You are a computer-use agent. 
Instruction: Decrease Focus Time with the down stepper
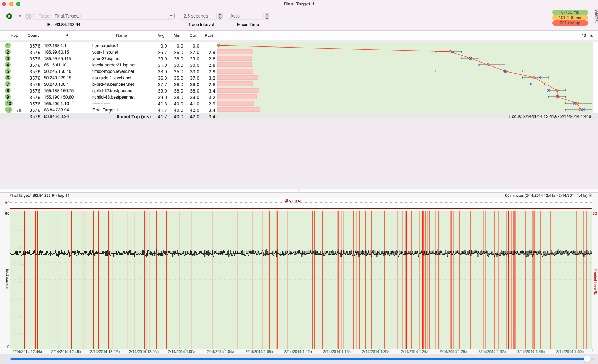267,18
